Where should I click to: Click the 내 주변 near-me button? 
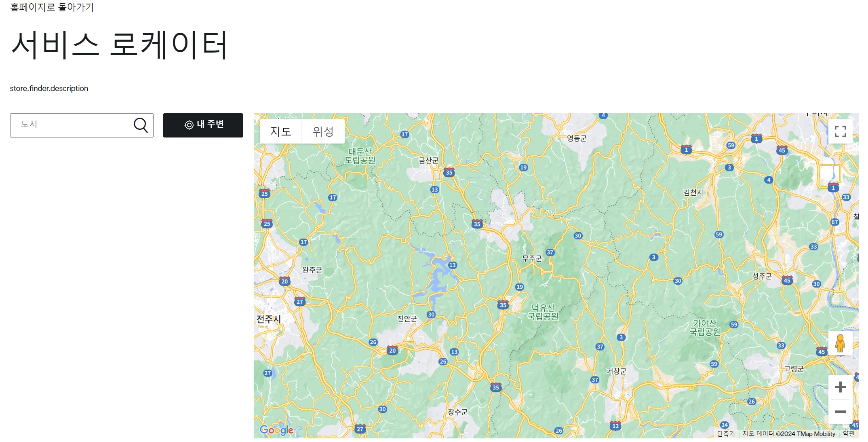tap(203, 125)
